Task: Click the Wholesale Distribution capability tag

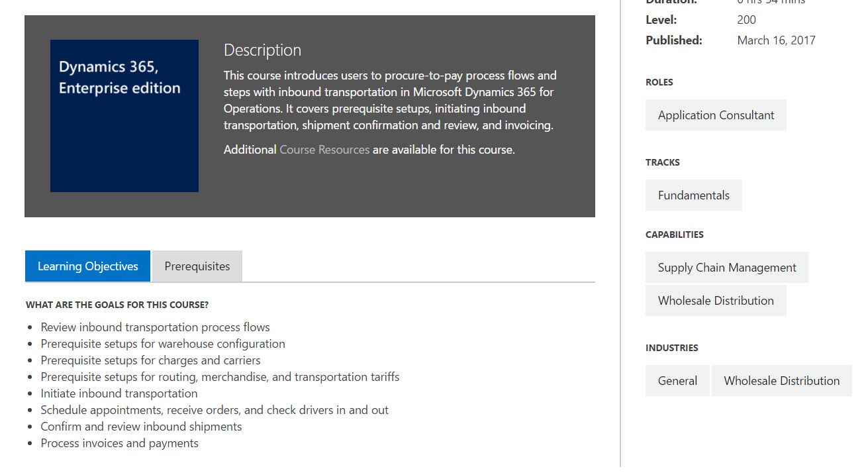Action: point(716,301)
